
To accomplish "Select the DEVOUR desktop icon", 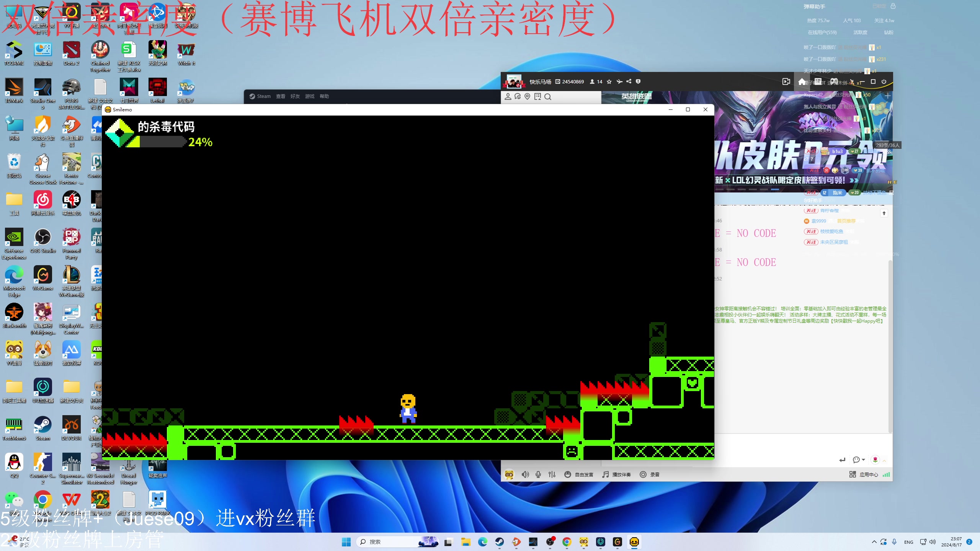I will (72, 428).
